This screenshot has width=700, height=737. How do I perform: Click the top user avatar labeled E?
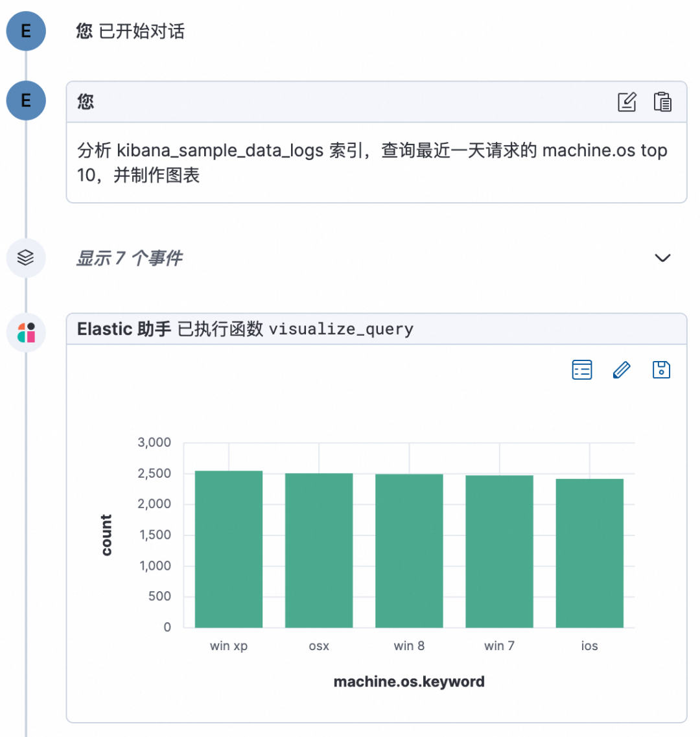point(26,30)
